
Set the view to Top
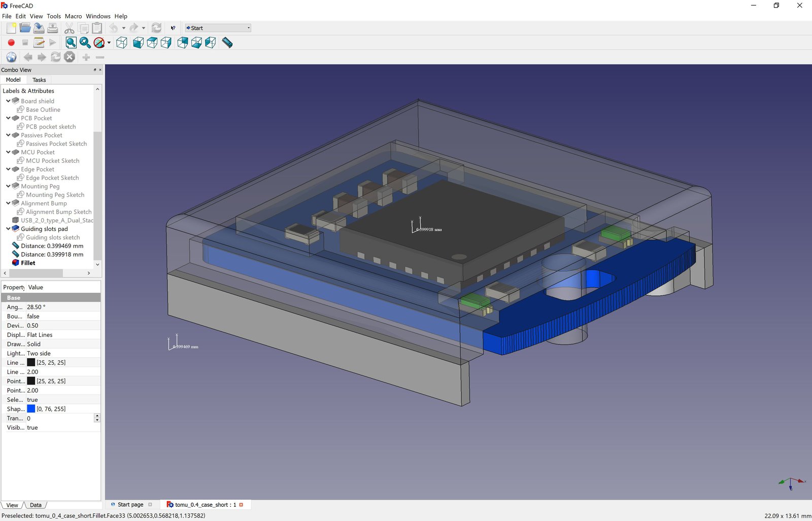pos(152,43)
